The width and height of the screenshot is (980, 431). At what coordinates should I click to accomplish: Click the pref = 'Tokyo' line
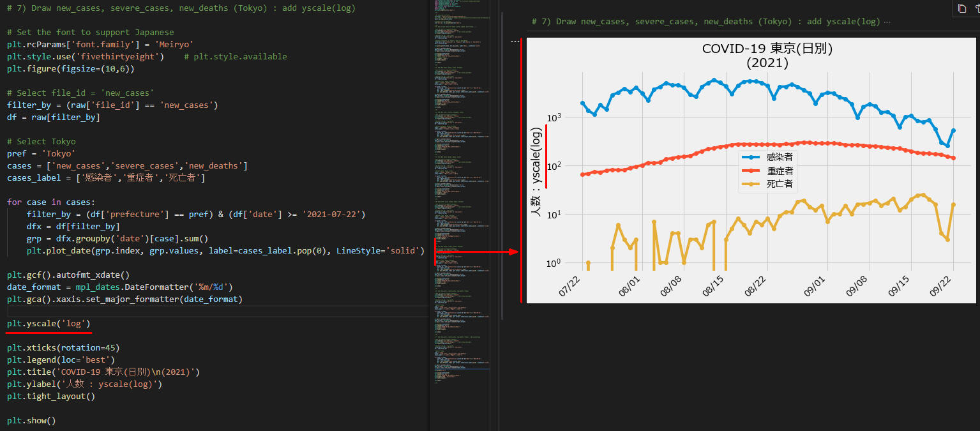click(x=41, y=153)
